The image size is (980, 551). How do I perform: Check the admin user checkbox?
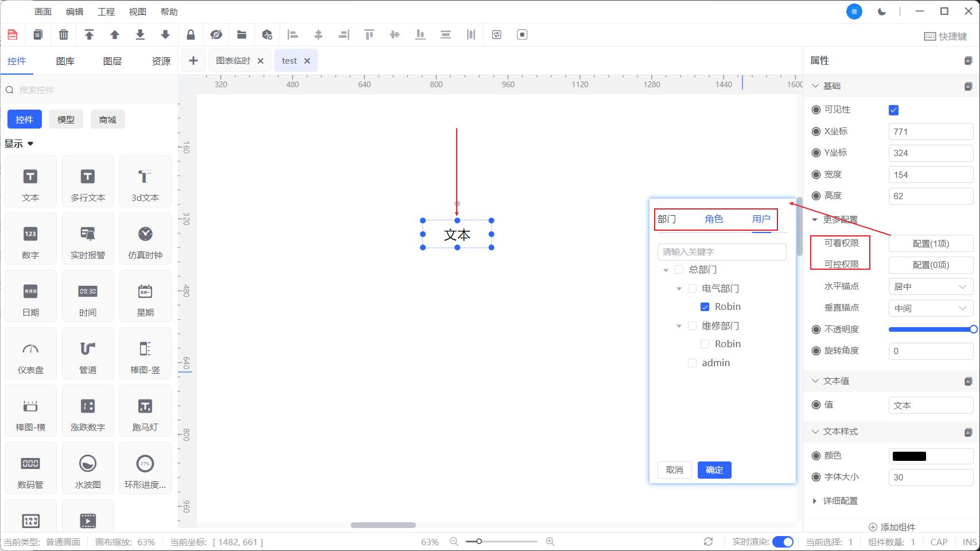click(x=692, y=363)
